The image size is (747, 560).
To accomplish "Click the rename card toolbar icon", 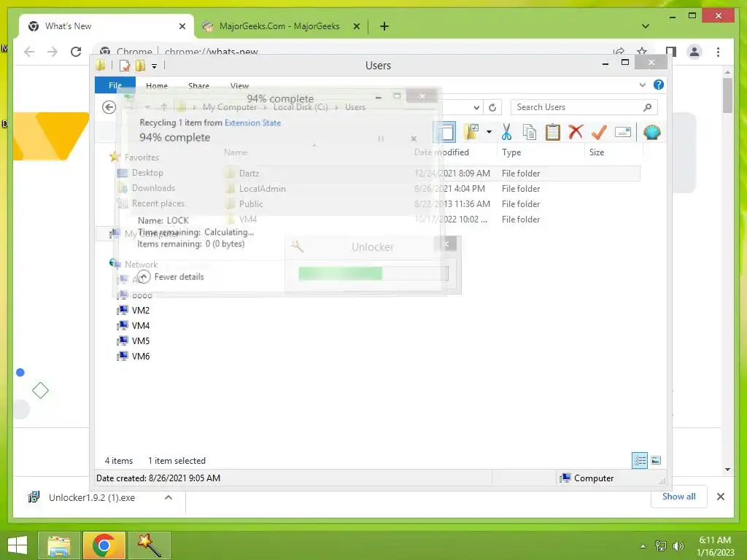I will [x=623, y=132].
